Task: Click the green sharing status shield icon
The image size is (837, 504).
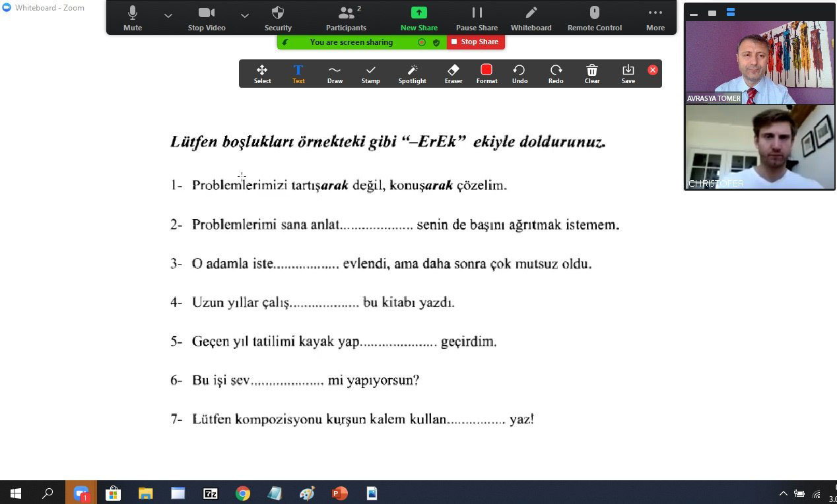Action: (x=436, y=42)
